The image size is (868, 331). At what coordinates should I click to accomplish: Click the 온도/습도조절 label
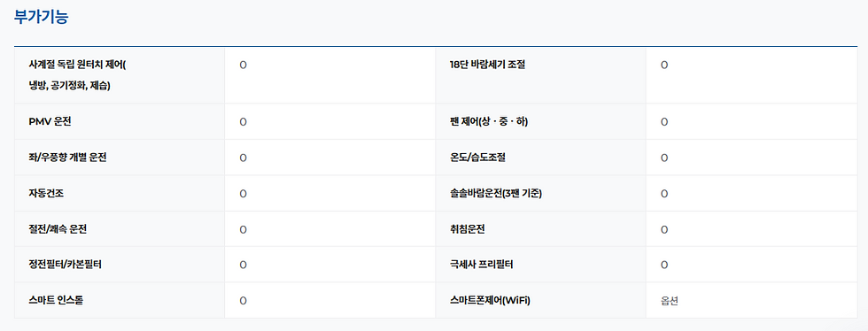(477, 158)
